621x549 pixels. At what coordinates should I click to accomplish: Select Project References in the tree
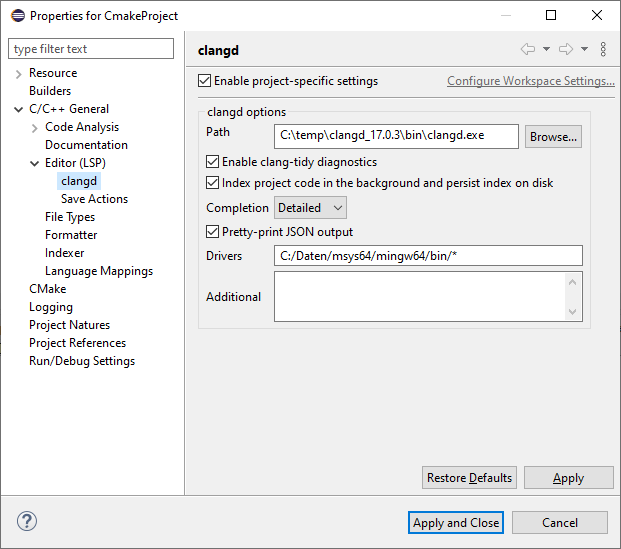tap(77, 343)
